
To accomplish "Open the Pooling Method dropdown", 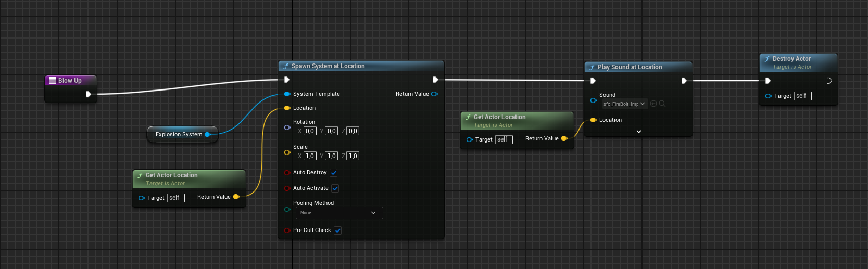I will tap(339, 213).
